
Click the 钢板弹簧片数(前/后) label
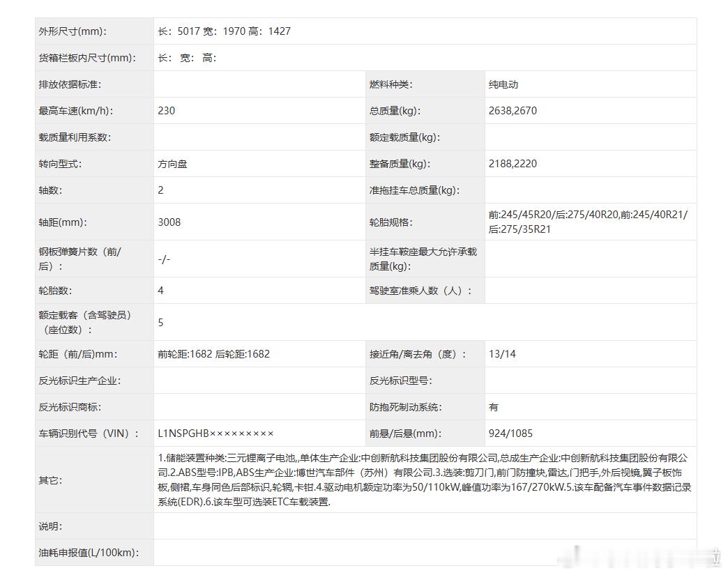(80, 259)
